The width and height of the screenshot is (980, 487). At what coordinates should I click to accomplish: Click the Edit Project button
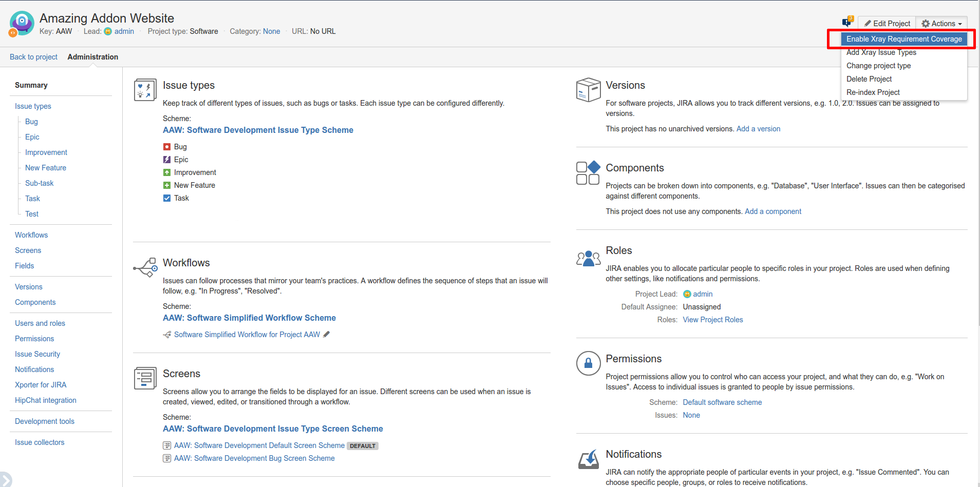point(887,24)
